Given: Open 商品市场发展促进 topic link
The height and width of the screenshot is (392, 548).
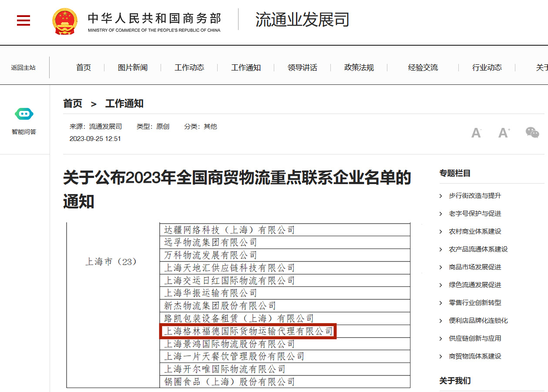Looking at the screenshot, I should 475,267.
